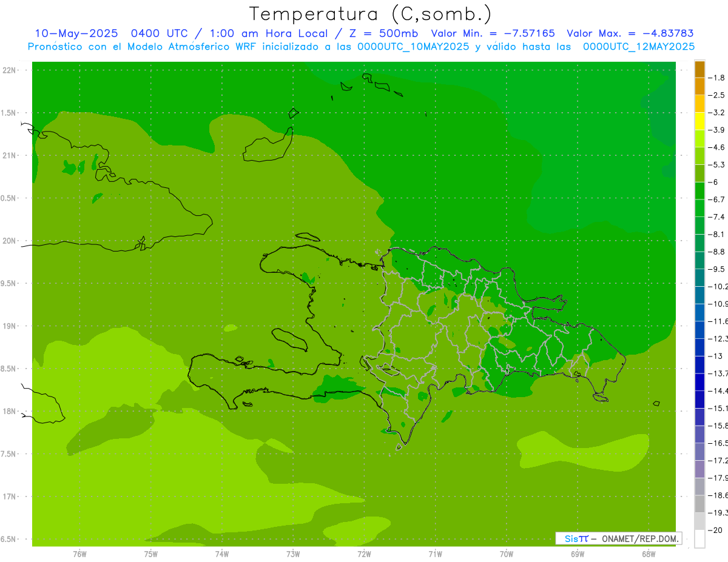Click the 21N latitude label

(x=9, y=155)
